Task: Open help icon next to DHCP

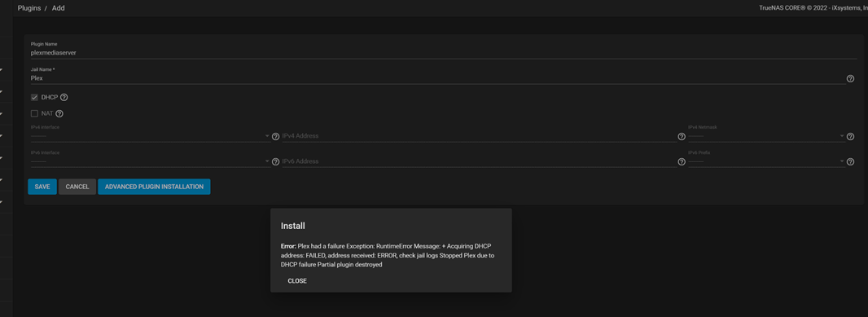Action: click(x=64, y=98)
